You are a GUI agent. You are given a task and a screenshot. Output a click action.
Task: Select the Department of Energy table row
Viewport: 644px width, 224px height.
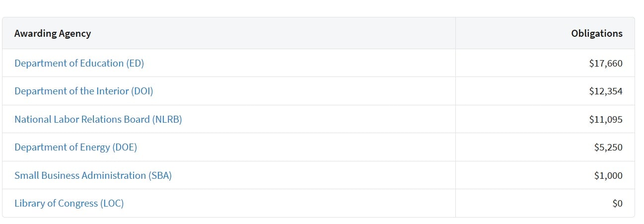(318, 147)
